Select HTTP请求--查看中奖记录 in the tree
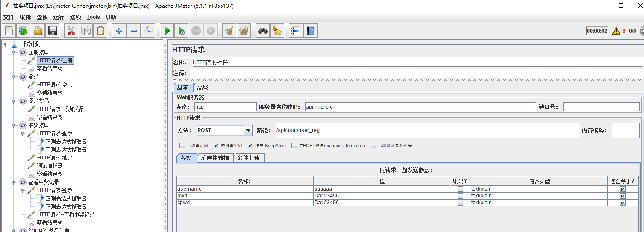 point(66,214)
